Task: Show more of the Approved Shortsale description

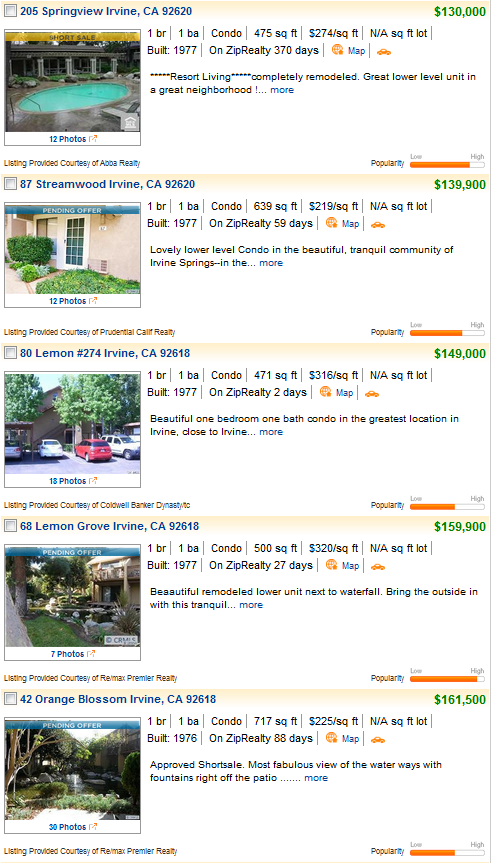Action: [316, 778]
